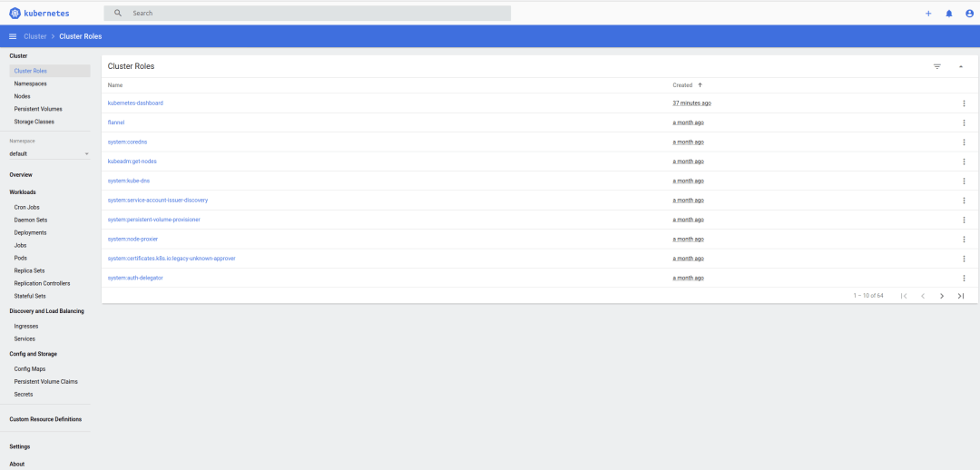980x470 pixels.
Task: Click the Cluster breadcrumb link
Action: pyautogui.click(x=35, y=36)
